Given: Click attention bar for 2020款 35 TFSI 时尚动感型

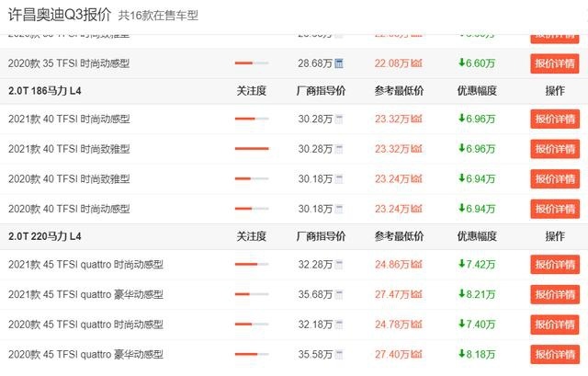Looking at the screenshot, I should coord(252,63).
